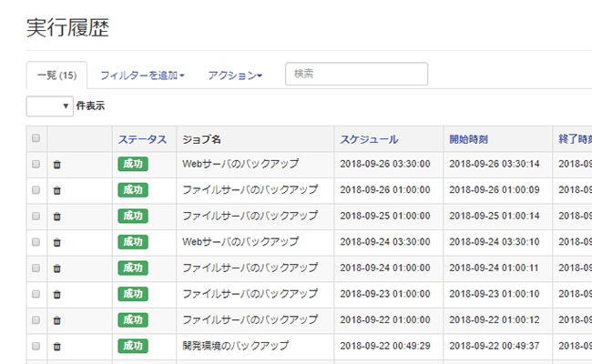Image resolution: width=592 pixels, height=364 pixels.
Task: Open the フィルターを追加 dropdown
Action: (x=141, y=76)
